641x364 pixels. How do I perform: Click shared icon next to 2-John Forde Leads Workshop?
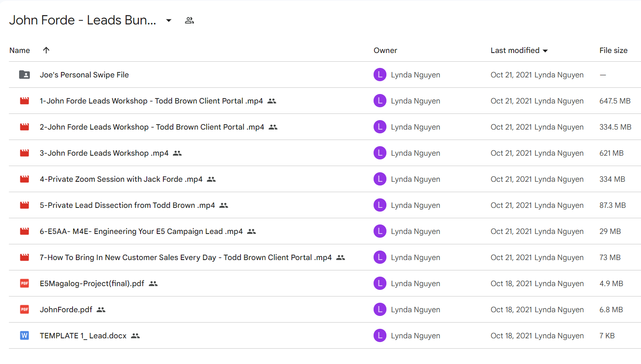273,127
